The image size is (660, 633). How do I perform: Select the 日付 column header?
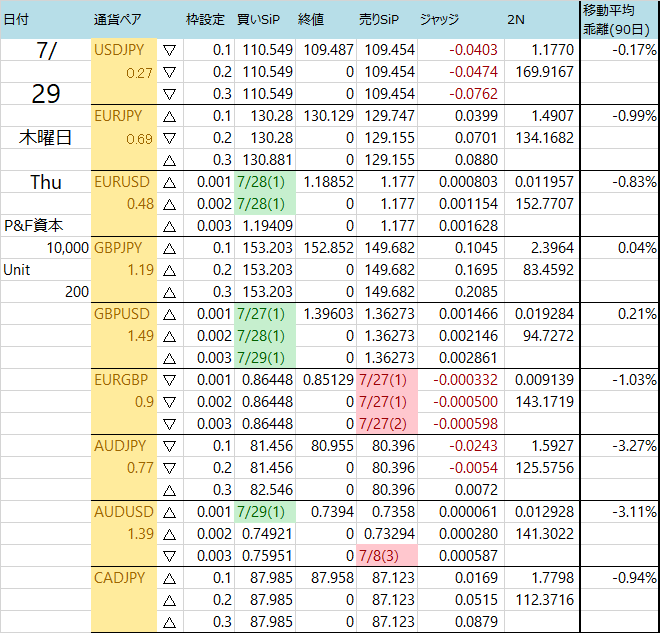(x=16, y=19)
